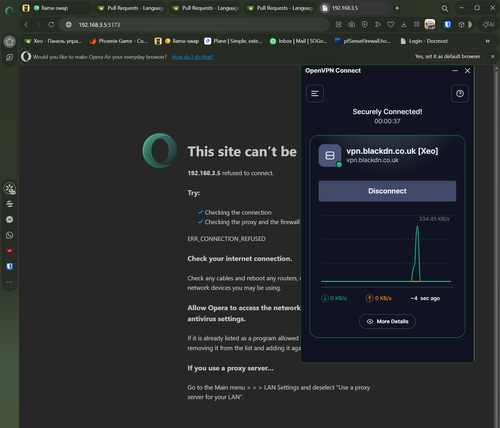Open the OpenVPN help icon
Screen dimensions: 500x428
pos(460,93)
